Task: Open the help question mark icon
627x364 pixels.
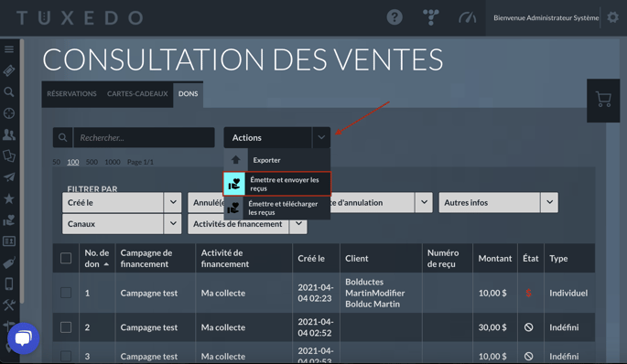Action: [395, 17]
